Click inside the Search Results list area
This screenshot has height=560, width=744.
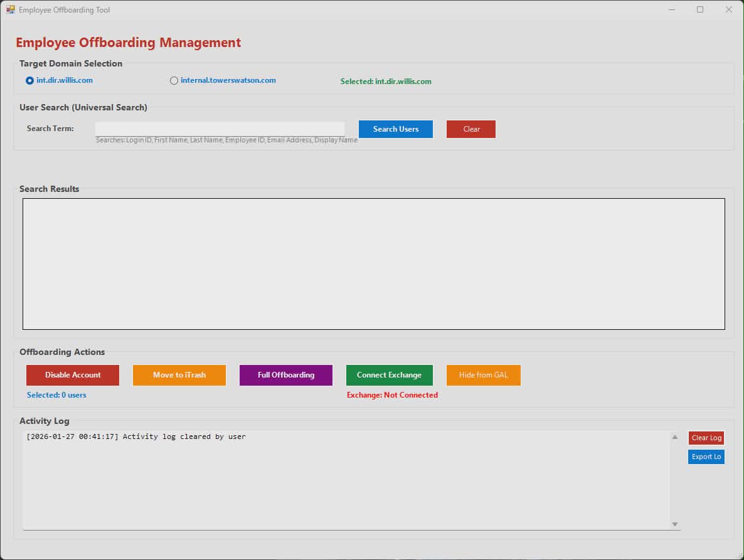click(x=373, y=263)
